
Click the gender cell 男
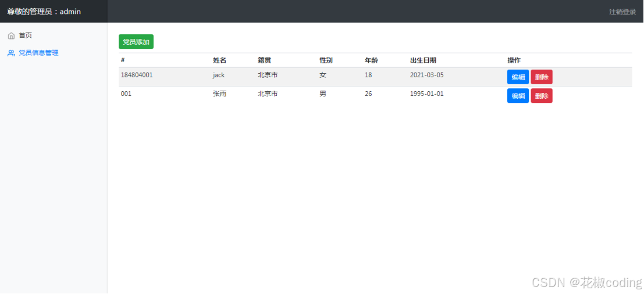[x=323, y=94]
